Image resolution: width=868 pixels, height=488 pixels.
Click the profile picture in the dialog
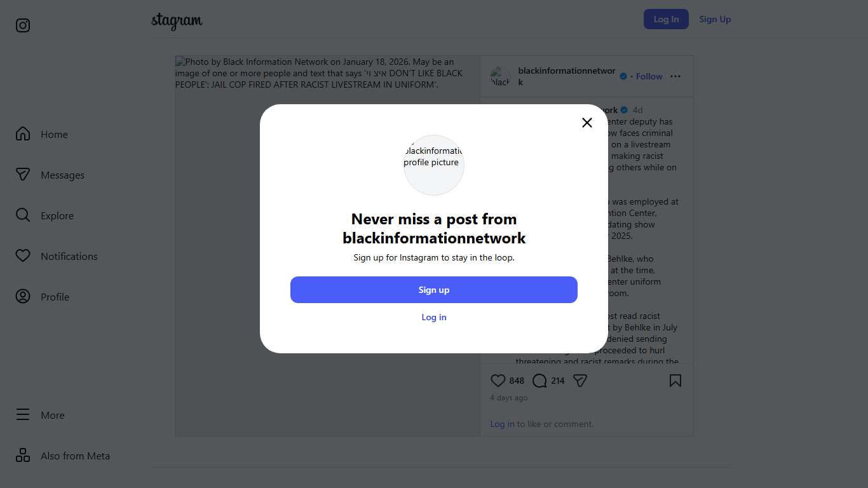(434, 165)
